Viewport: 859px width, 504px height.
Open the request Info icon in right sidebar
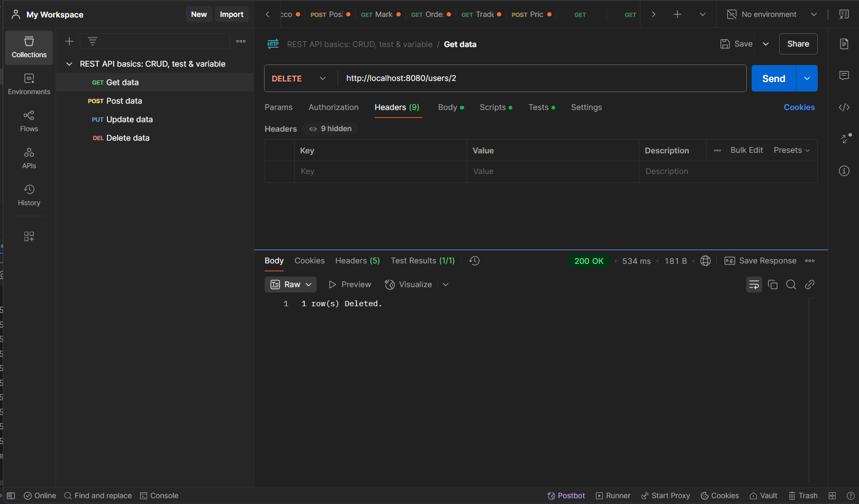[x=844, y=171]
